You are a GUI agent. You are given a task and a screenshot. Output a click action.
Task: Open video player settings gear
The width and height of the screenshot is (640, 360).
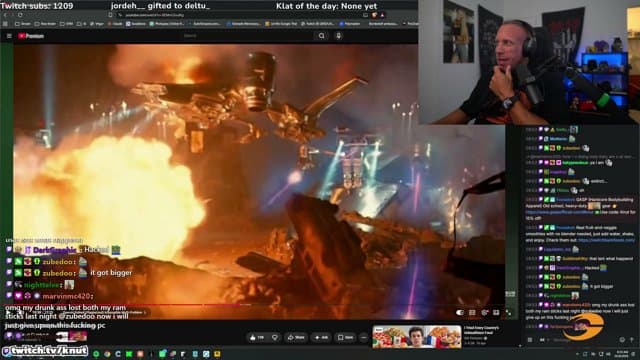tap(484, 313)
